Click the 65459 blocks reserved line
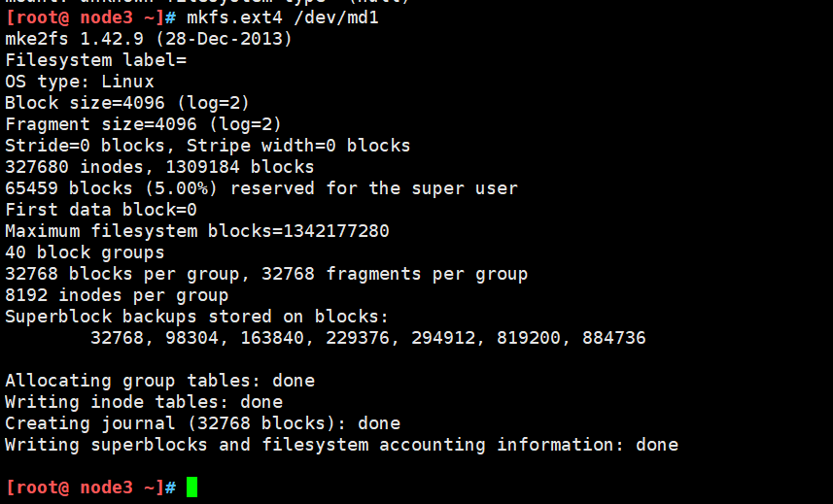This screenshot has width=833, height=504. 261,188
